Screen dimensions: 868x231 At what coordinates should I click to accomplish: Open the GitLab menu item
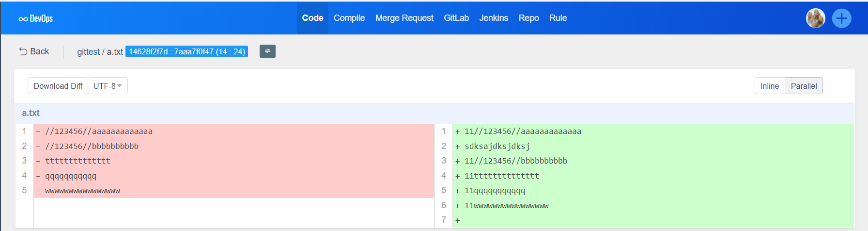pos(456,18)
